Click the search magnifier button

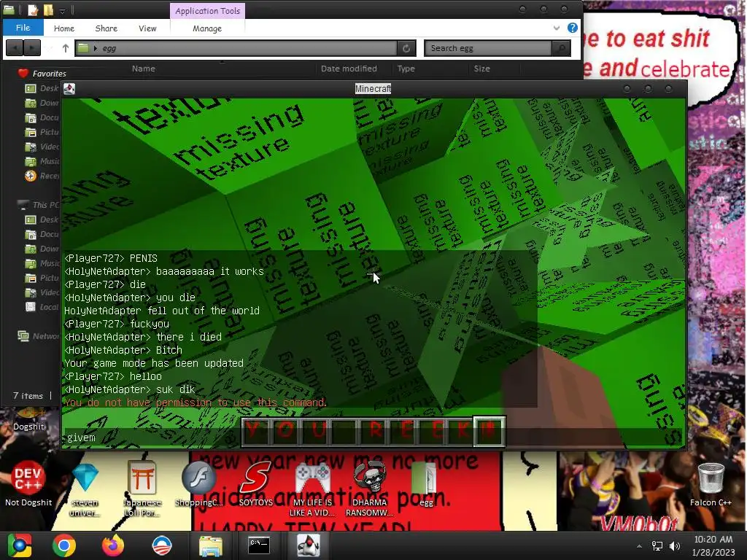[562, 48]
